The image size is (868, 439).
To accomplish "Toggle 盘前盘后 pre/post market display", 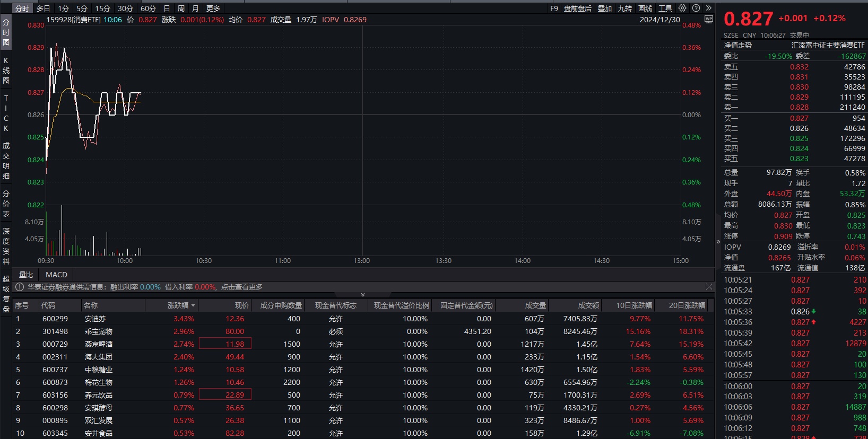I will click(x=577, y=8).
